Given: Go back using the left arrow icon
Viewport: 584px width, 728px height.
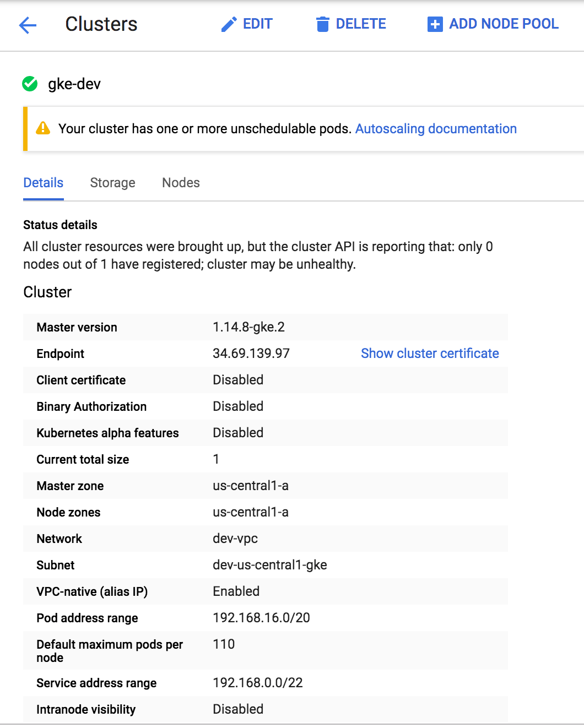Looking at the screenshot, I should pyautogui.click(x=28, y=25).
